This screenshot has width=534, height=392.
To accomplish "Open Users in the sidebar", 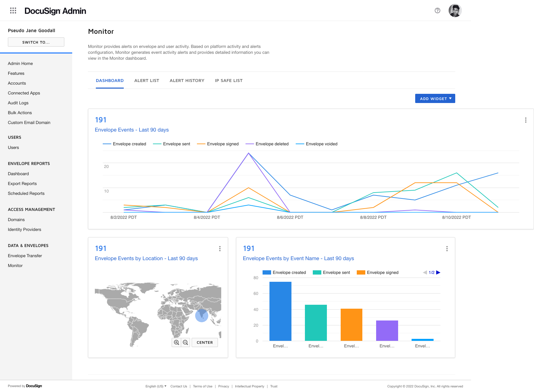I will tap(13, 148).
